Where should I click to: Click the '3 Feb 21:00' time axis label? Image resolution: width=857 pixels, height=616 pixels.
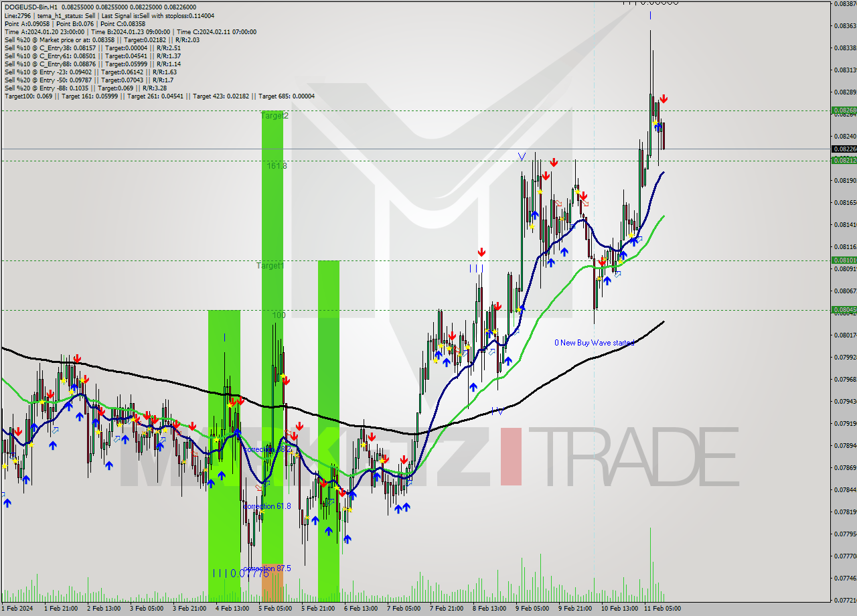189,609
